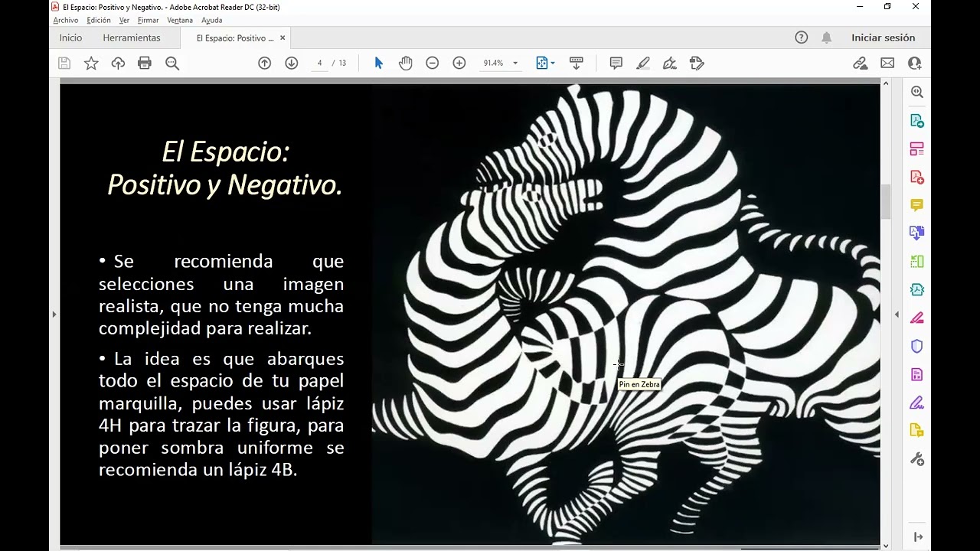Open the 91.4% zoom level dropdown
The height and width of the screenshot is (551, 980).
[x=515, y=64]
